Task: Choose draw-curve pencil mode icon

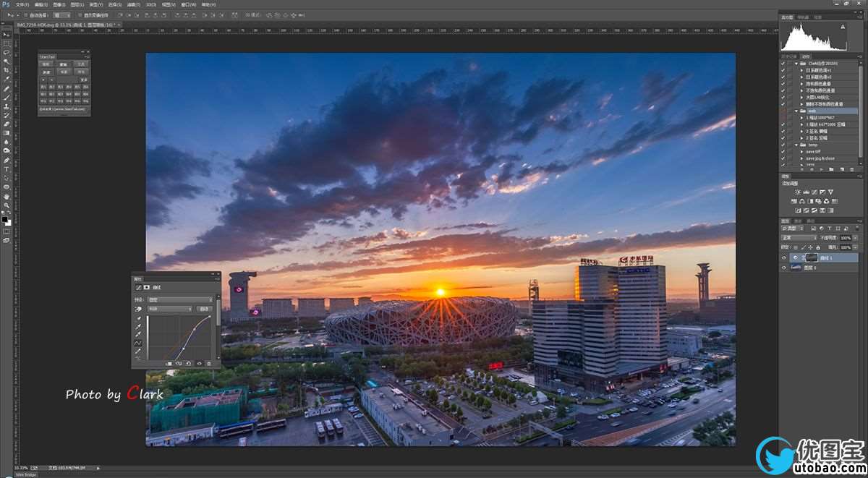Action: 137,351
